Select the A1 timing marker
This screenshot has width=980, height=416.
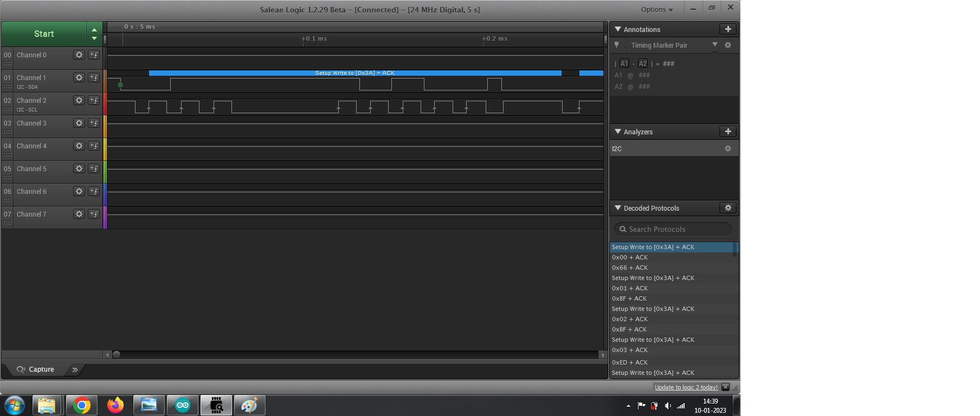click(624, 64)
